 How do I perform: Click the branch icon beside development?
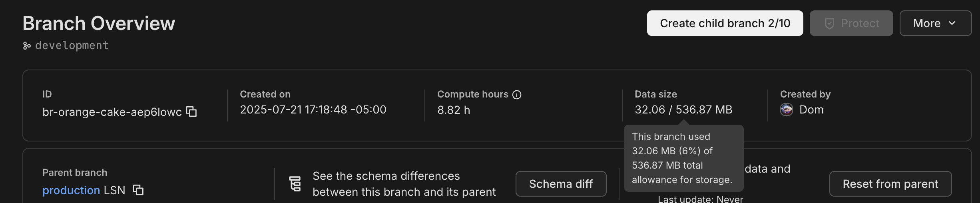[27, 46]
